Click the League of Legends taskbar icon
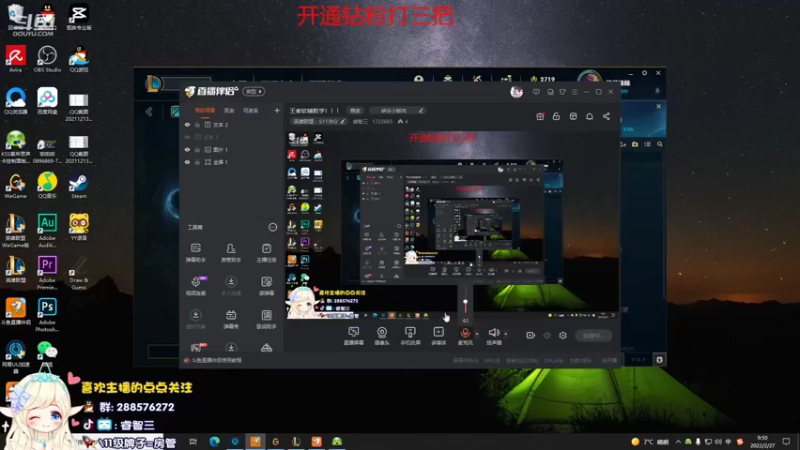 [x=296, y=441]
